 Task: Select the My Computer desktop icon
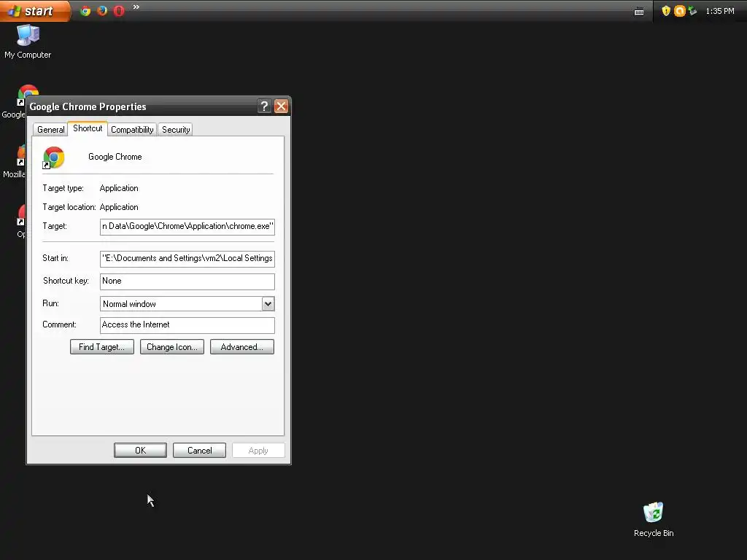(x=28, y=42)
